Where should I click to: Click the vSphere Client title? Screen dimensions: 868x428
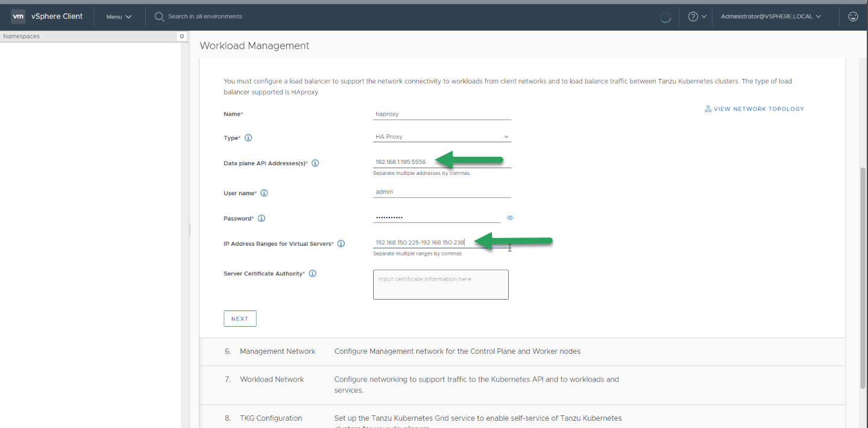click(x=57, y=16)
